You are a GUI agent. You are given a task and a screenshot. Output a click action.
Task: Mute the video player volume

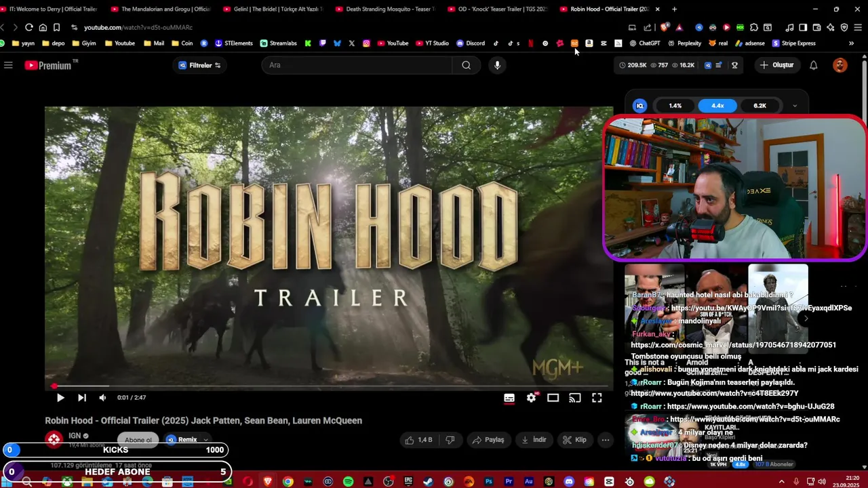click(x=102, y=398)
